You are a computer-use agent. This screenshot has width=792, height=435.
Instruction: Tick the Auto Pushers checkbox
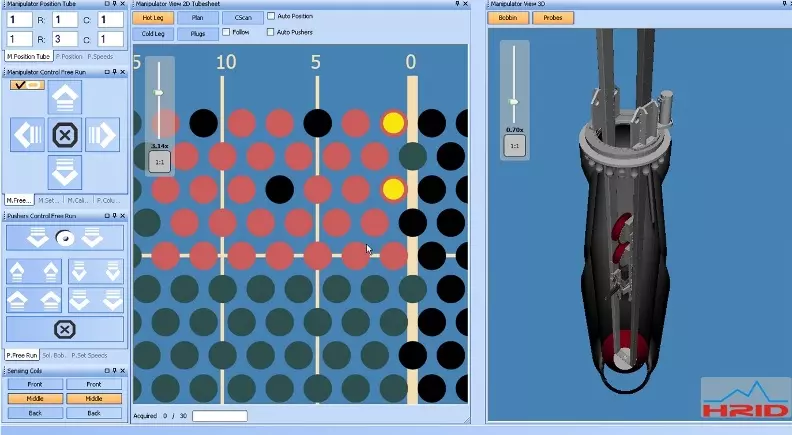click(272, 32)
